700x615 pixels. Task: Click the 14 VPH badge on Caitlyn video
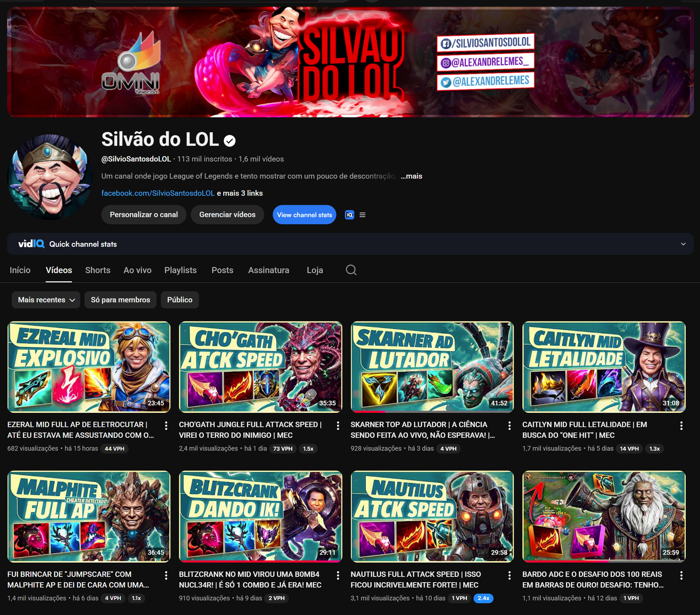[629, 449]
